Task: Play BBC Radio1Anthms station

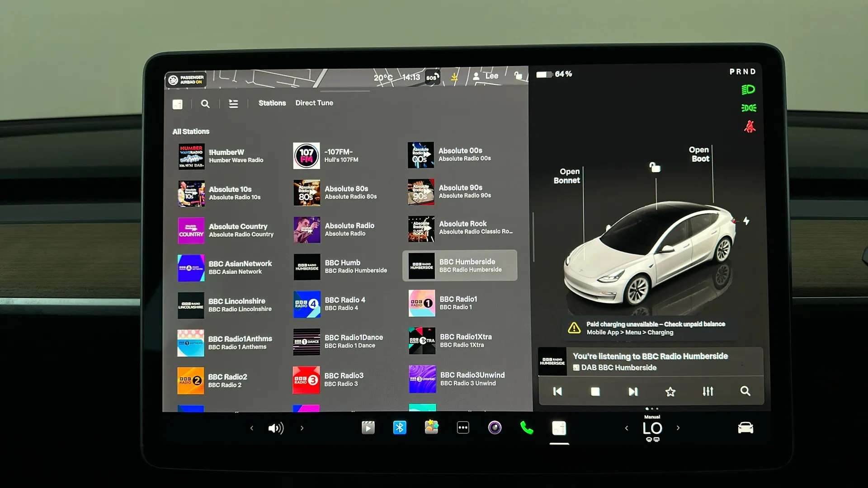Action: point(226,343)
